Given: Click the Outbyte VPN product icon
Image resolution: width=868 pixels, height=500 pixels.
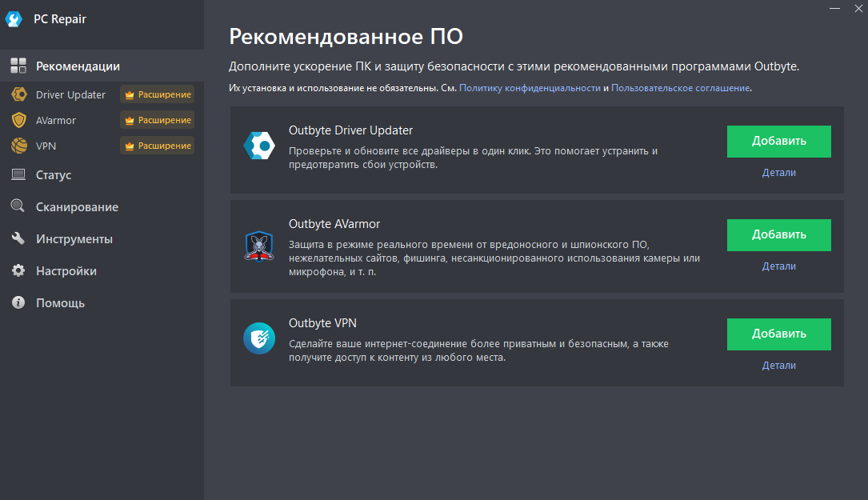Looking at the screenshot, I should tap(259, 338).
